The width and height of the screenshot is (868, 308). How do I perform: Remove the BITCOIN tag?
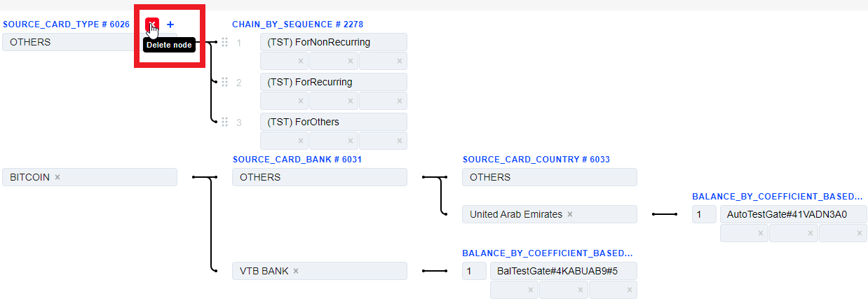[x=57, y=177]
